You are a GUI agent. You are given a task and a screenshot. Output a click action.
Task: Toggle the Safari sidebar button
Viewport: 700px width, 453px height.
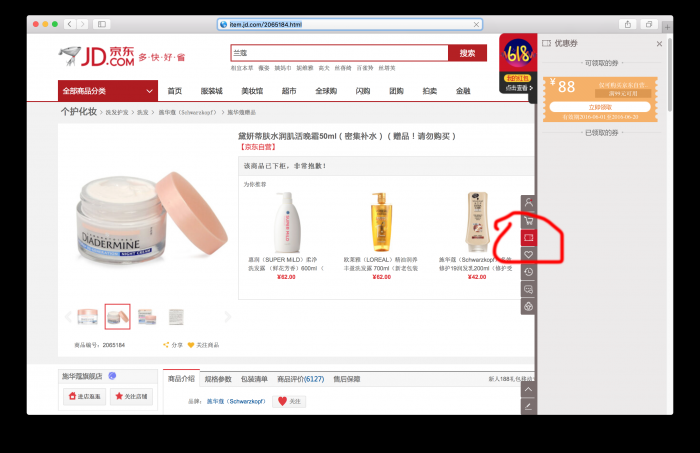(102, 24)
